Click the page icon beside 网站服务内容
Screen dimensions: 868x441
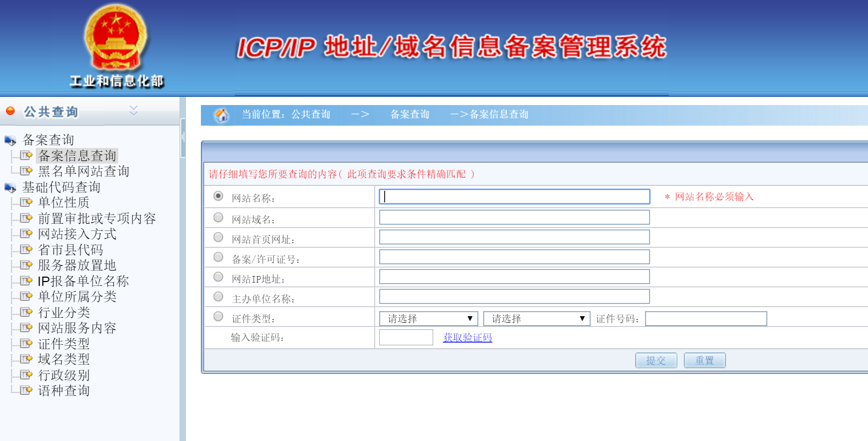[x=26, y=328]
